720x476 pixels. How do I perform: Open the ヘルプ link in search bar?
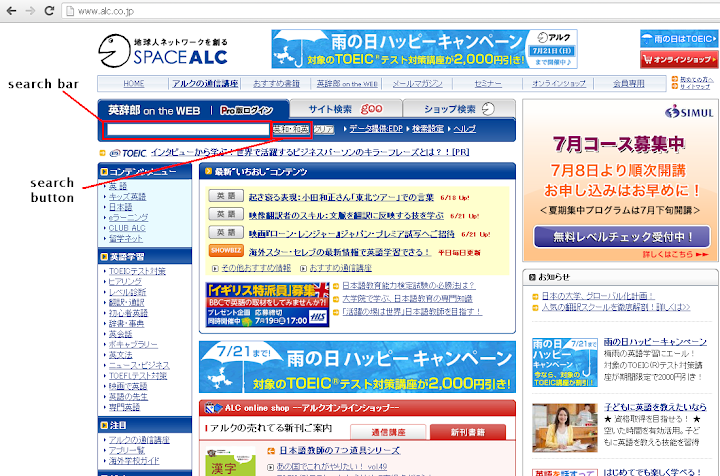(x=465, y=129)
